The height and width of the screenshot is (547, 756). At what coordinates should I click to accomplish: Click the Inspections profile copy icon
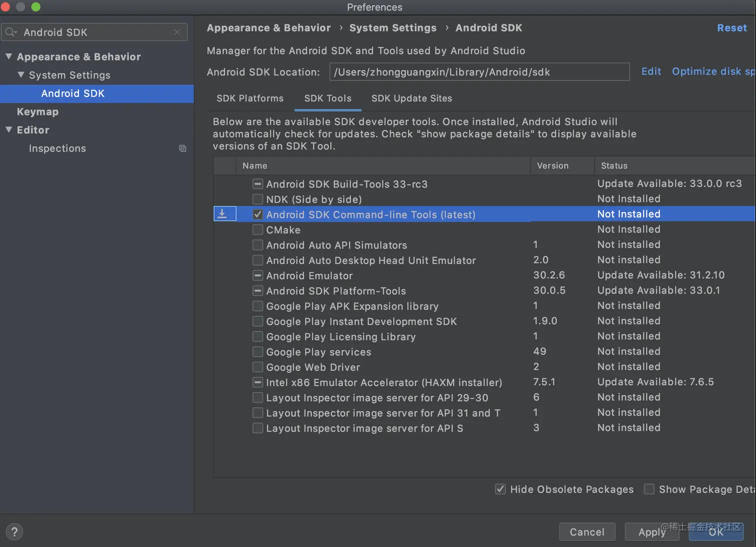pyautogui.click(x=183, y=148)
